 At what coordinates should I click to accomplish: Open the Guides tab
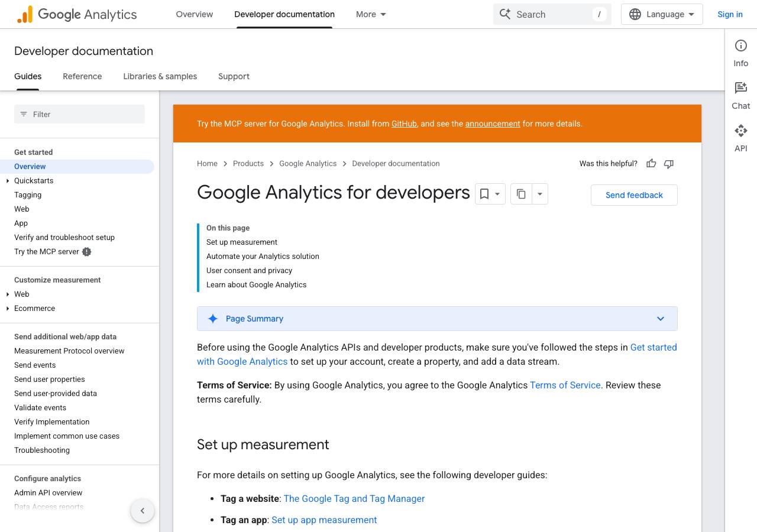coord(28,76)
